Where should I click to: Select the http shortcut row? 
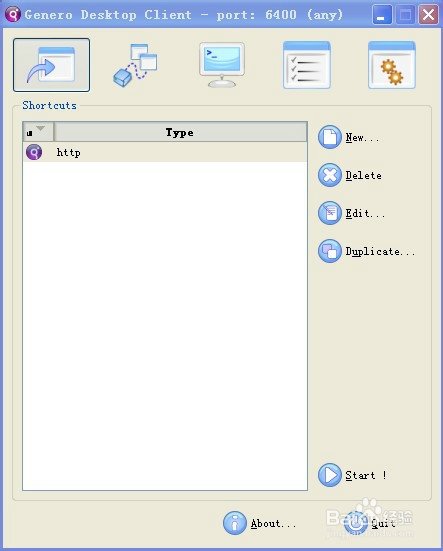(x=165, y=152)
